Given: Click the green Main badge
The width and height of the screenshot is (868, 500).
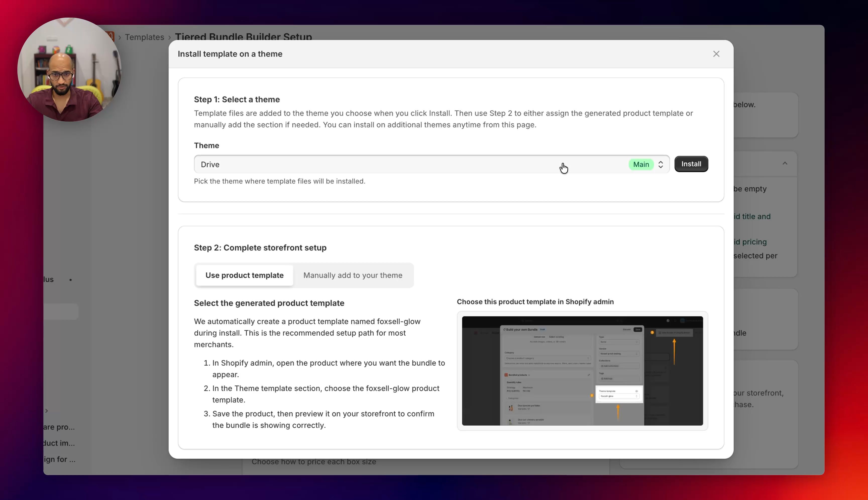Looking at the screenshot, I should tap(641, 165).
